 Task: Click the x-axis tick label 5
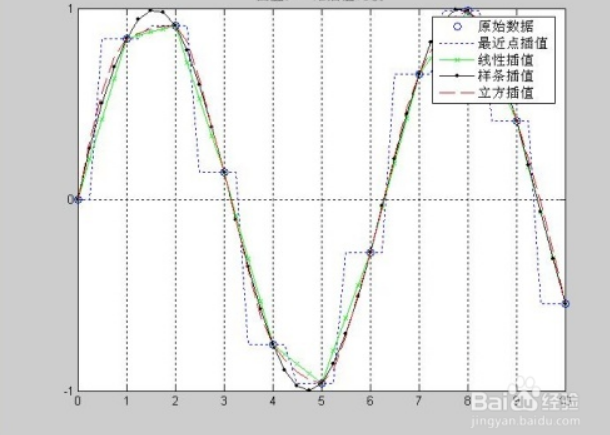click(321, 401)
